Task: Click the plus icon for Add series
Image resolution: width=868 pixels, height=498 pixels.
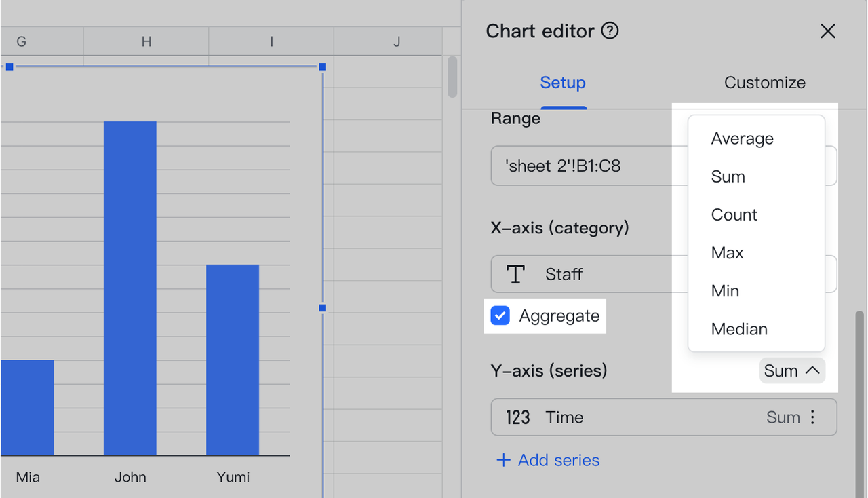Action: point(503,460)
